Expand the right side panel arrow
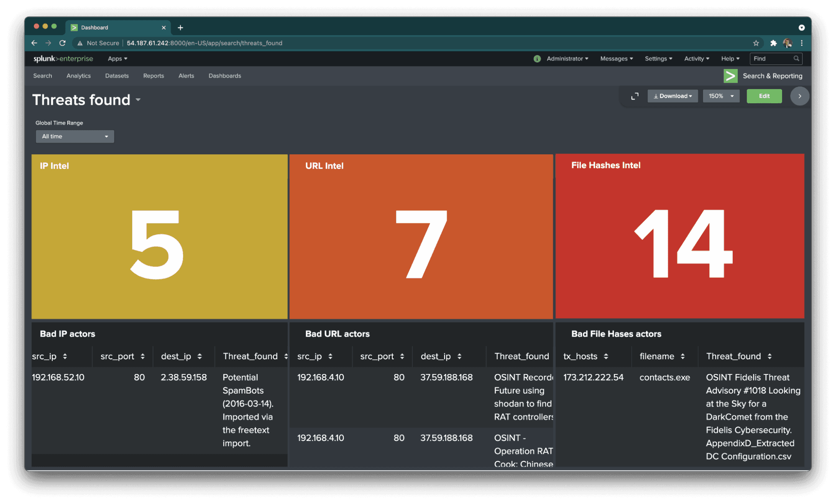The width and height of the screenshot is (836, 504). click(x=799, y=96)
